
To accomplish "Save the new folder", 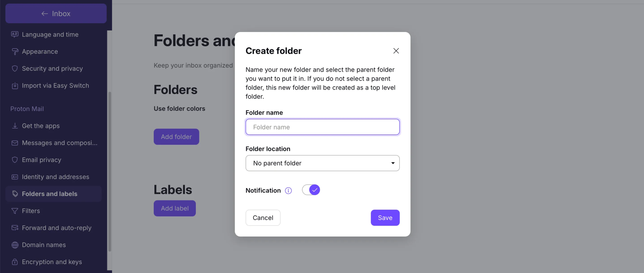I will pyautogui.click(x=385, y=218).
